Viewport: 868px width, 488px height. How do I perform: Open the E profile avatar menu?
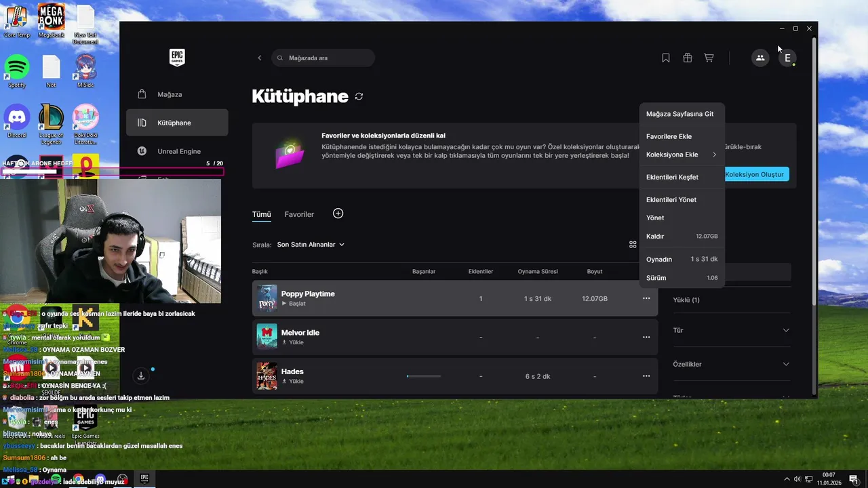click(x=787, y=58)
